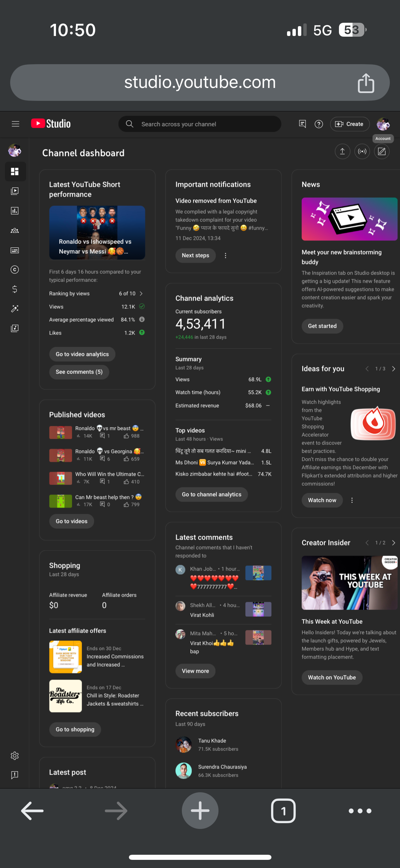Go to previous Creator Insider card
This screenshot has height=868, width=400.
click(367, 543)
